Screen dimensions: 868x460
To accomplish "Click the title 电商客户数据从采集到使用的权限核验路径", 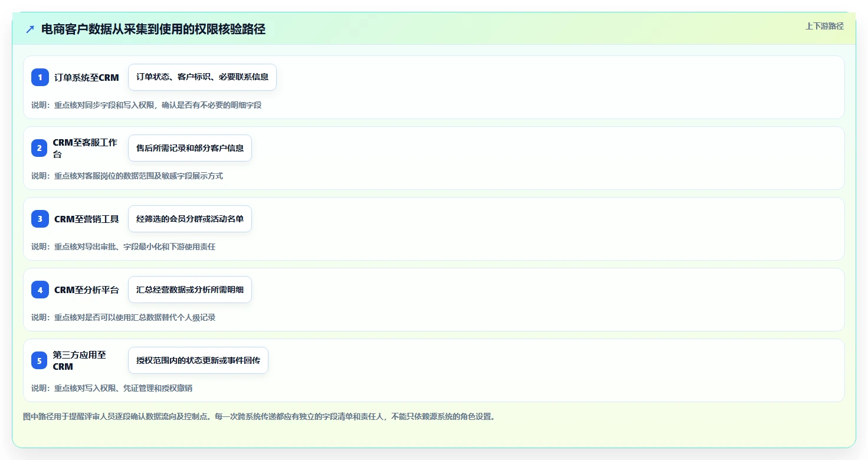I will (153, 29).
